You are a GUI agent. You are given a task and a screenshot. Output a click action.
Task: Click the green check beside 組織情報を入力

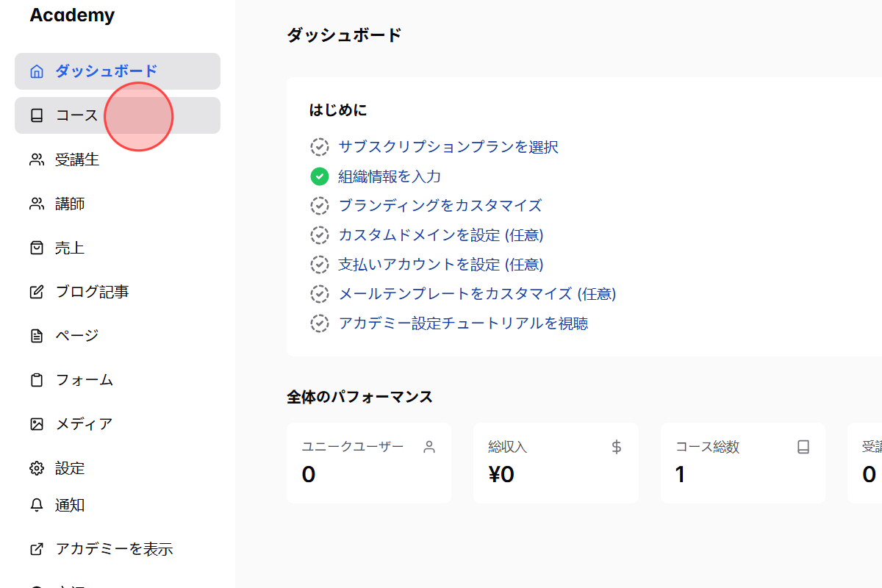tap(319, 176)
